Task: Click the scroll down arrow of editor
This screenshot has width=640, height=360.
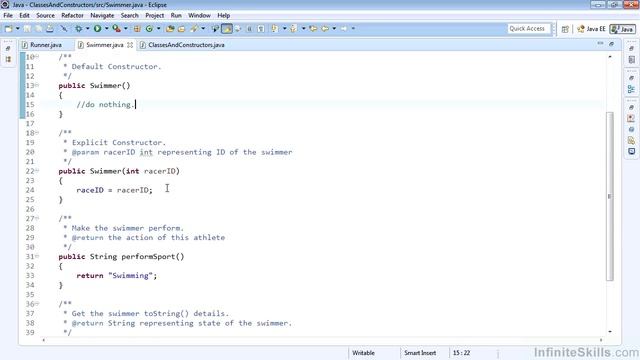Action: coord(610,331)
